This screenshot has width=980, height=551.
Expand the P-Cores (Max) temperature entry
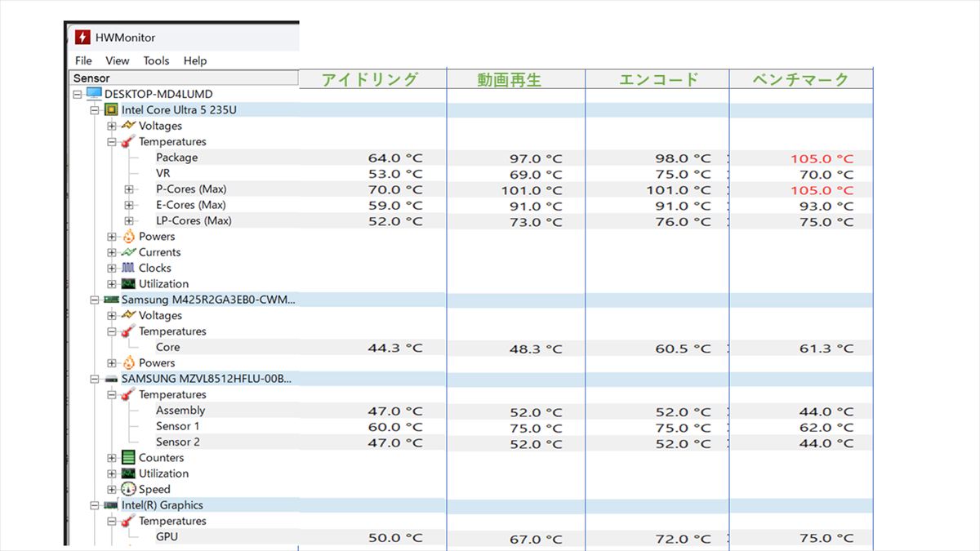click(128, 189)
